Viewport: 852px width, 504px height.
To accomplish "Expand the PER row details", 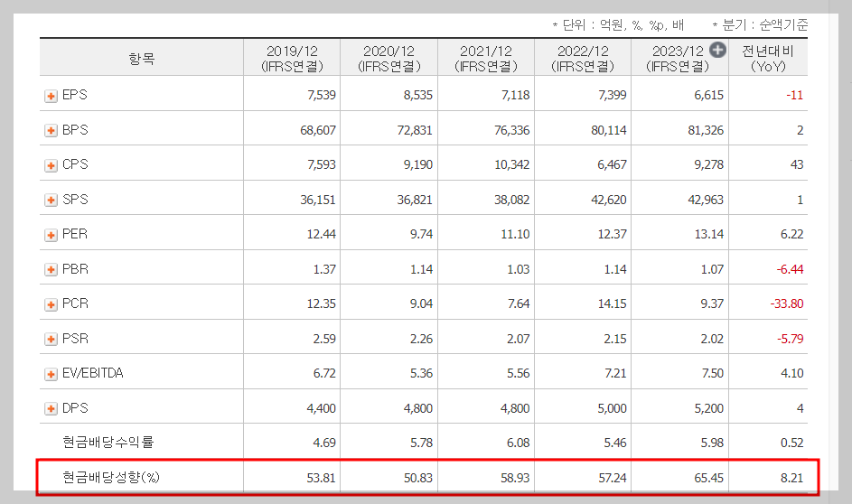I will [x=51, y=235].
